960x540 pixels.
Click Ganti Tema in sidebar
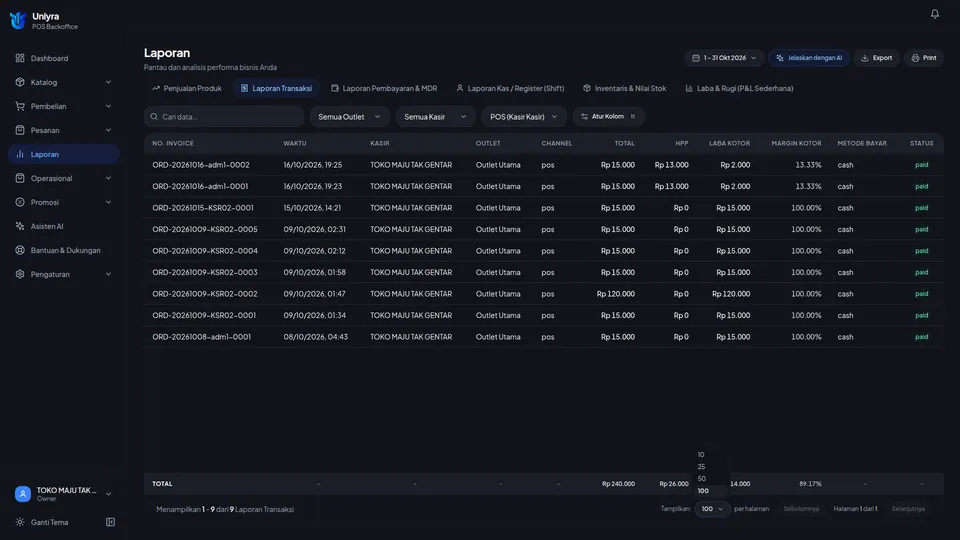point(49,522)
